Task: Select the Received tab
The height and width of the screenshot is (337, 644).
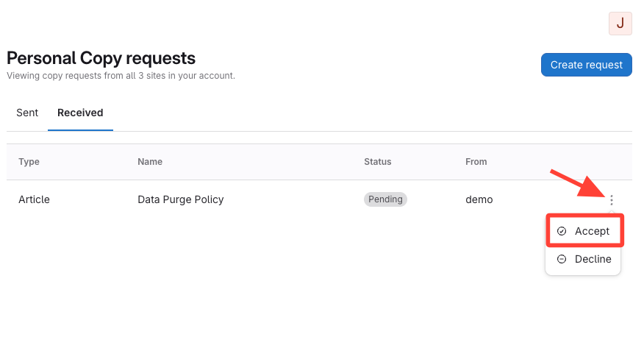Action: (80, 113)
